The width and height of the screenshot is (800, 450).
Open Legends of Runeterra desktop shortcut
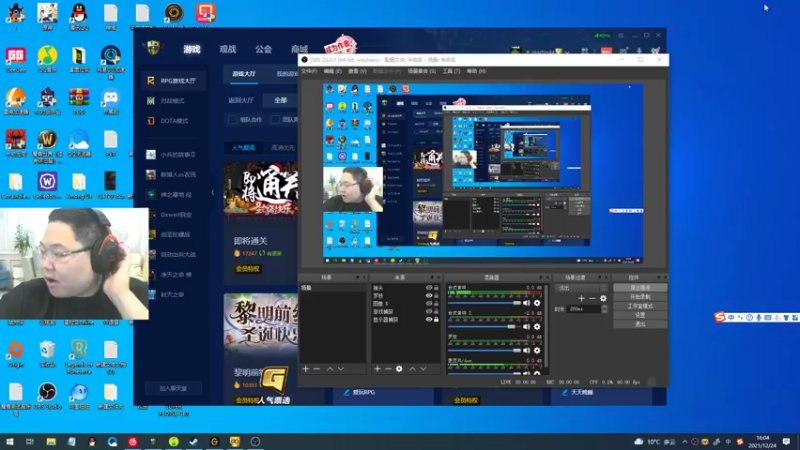coord(79,356)
